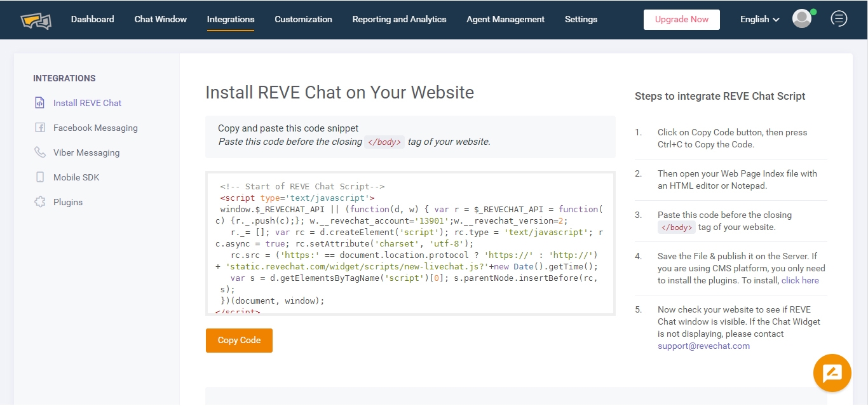Open Reporting and Analytics section
Screen dimensions: 868x406
click(x=399, y=19)
